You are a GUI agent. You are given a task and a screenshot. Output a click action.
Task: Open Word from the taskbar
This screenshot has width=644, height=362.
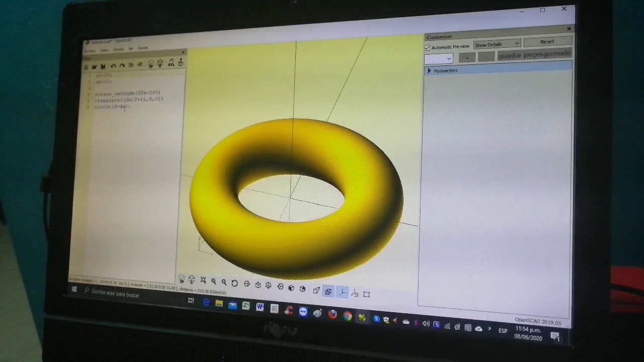point(260,307)
